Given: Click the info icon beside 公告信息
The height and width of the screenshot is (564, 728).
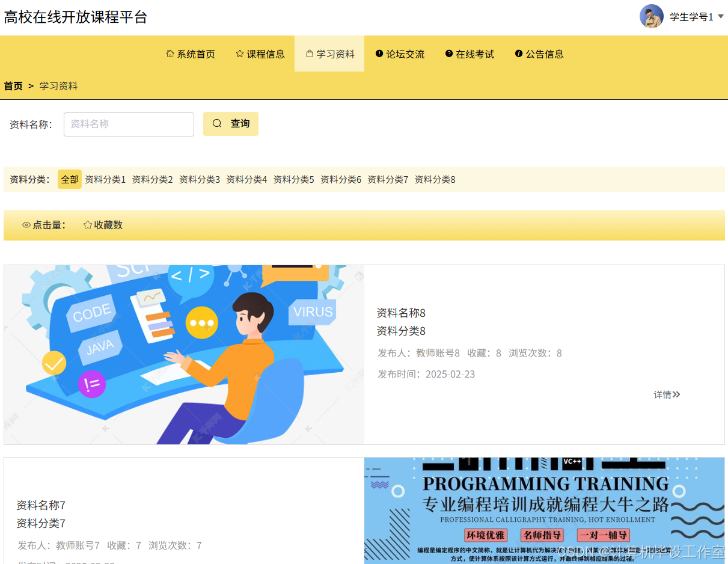Looking at the screenshot, I should 519,54.
